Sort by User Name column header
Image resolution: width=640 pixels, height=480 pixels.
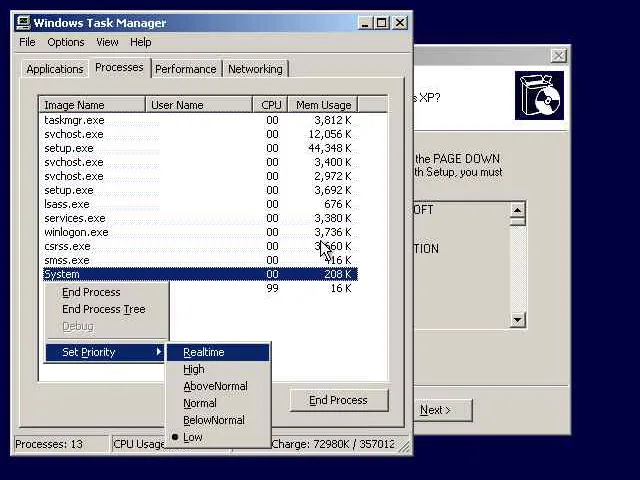199,105
